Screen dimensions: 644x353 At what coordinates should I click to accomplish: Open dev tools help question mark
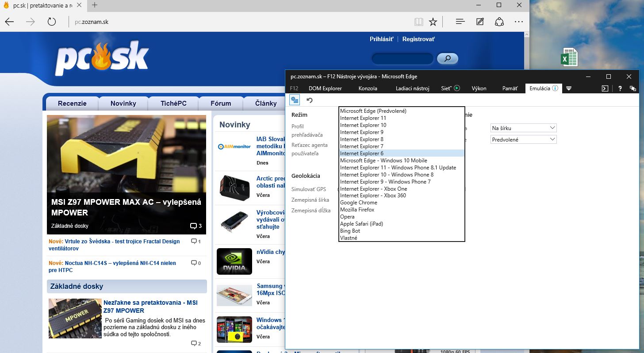point(620,88)
